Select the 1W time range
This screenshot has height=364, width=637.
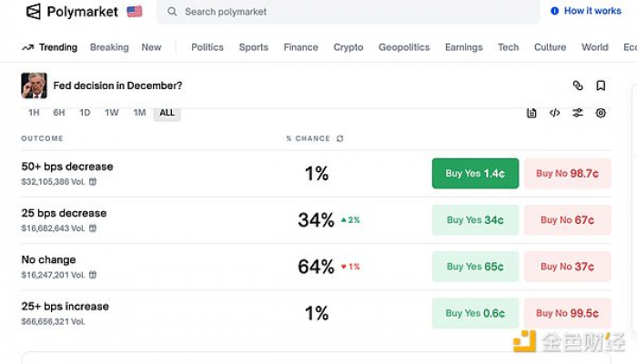pos(112,113)
